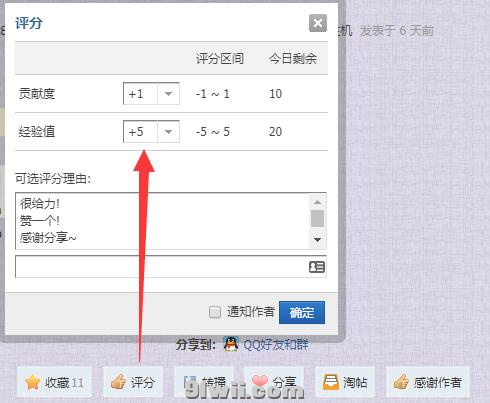
Task: Select the reason 感谢分享~
Action: (48, 238)
